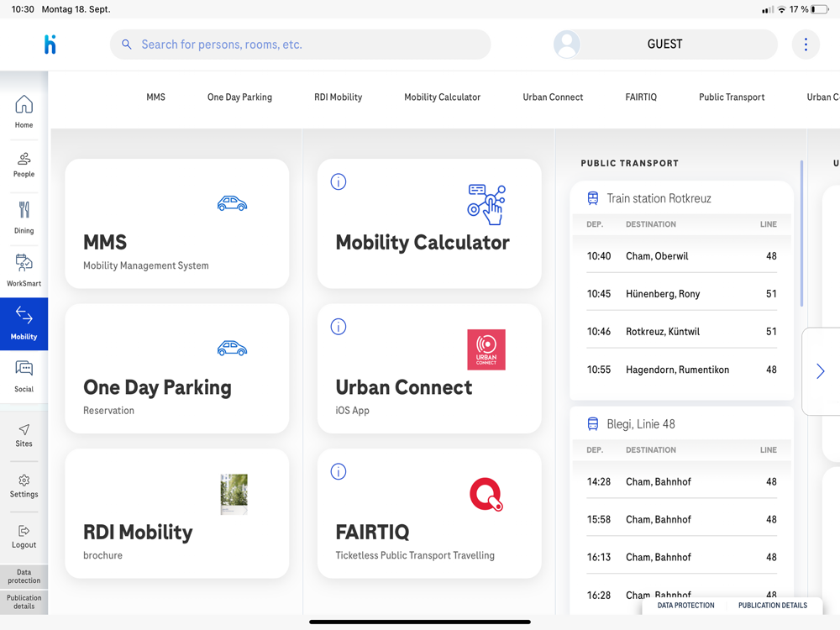Click PUBLICATION DETAILS footer link
The height and width of the screenshot is (630, 840).
click(773, 606)
